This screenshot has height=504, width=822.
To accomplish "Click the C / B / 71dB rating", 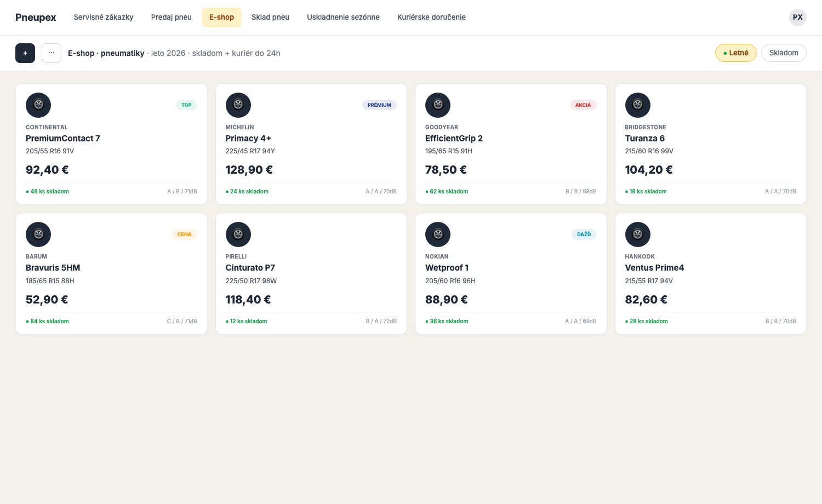I will click(182, 322).
